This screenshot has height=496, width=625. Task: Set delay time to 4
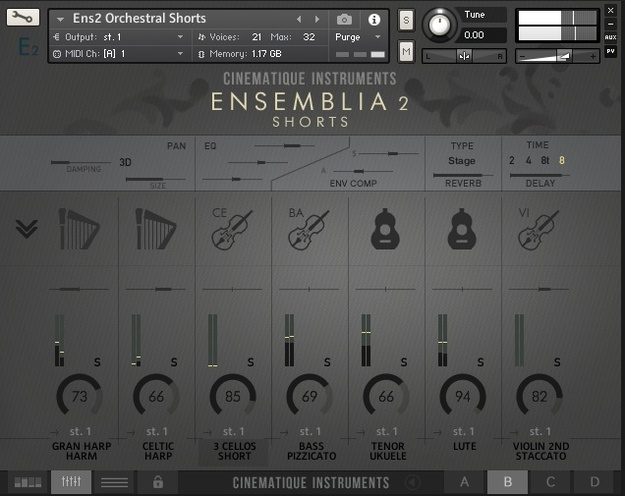[x=528, y=161]
